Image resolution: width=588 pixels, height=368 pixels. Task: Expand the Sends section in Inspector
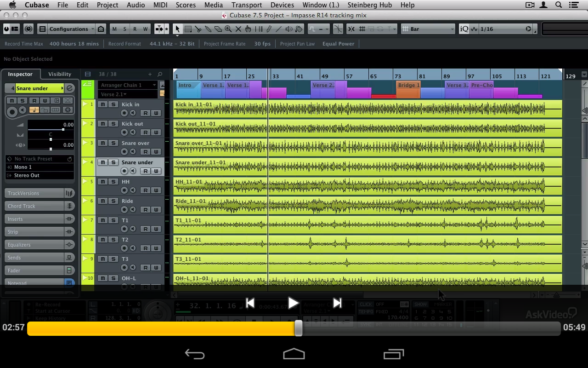(35, 258)
